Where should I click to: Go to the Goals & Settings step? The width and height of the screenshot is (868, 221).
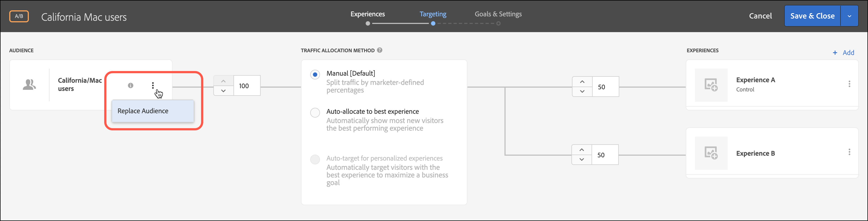coord(498,14)
